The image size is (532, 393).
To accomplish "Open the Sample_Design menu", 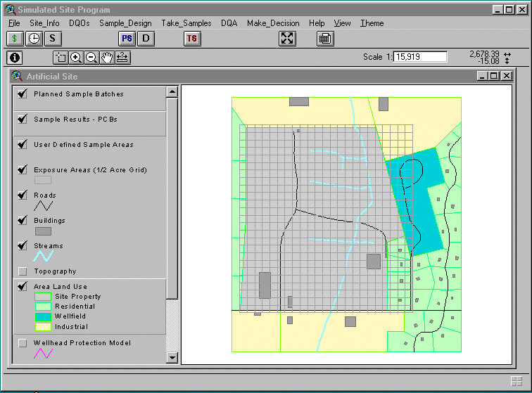I will click(x=125, y=23).
